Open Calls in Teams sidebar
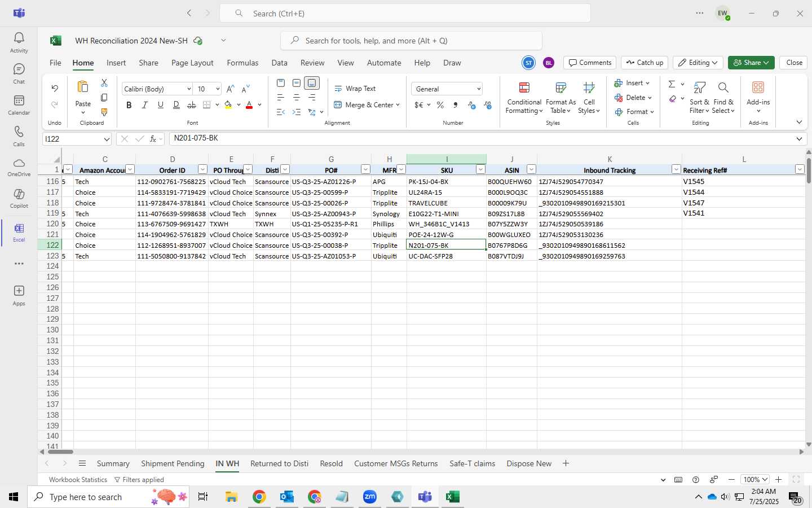The height and width of the screenshot is (508, 812). click(19, 136)
